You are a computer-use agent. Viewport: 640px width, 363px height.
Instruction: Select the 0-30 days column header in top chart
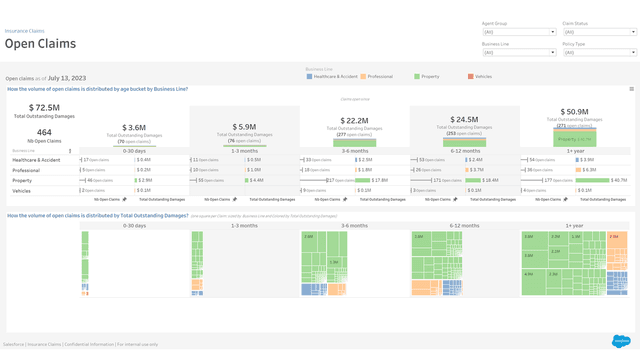pos(134,151)
